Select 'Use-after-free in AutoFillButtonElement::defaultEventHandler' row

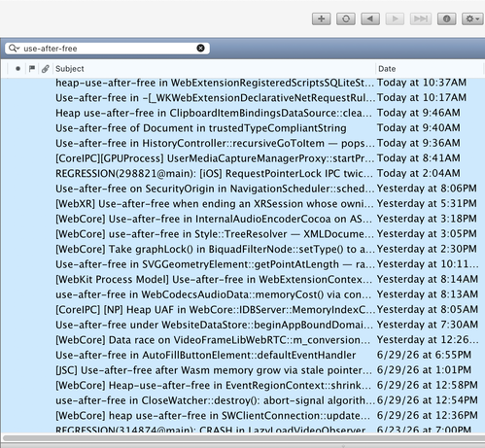coord(242,355)
